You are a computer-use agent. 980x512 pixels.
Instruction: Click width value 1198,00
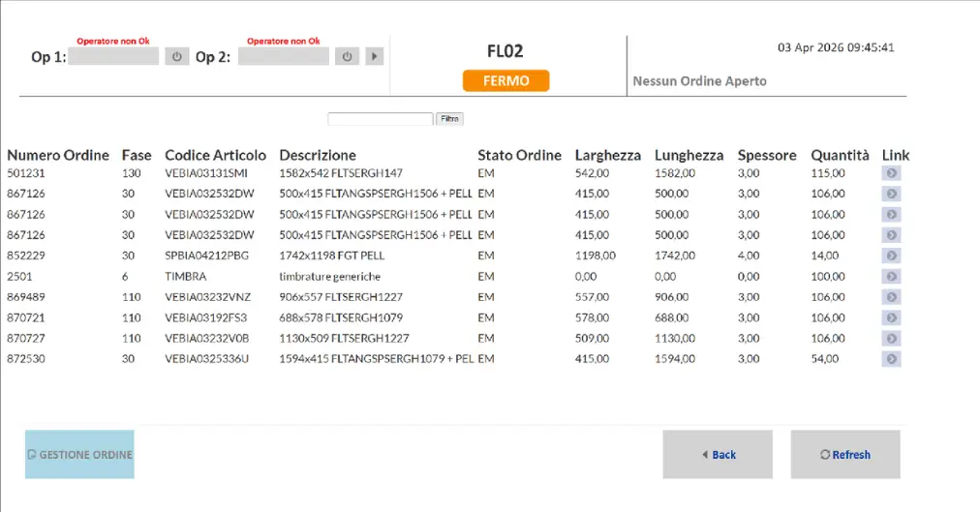pos(595,256)
